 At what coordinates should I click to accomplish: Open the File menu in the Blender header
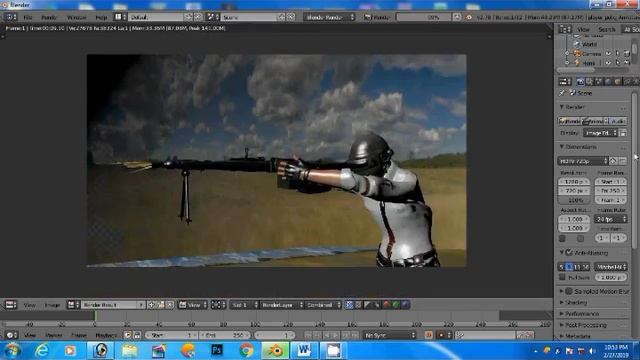(27, 17)
